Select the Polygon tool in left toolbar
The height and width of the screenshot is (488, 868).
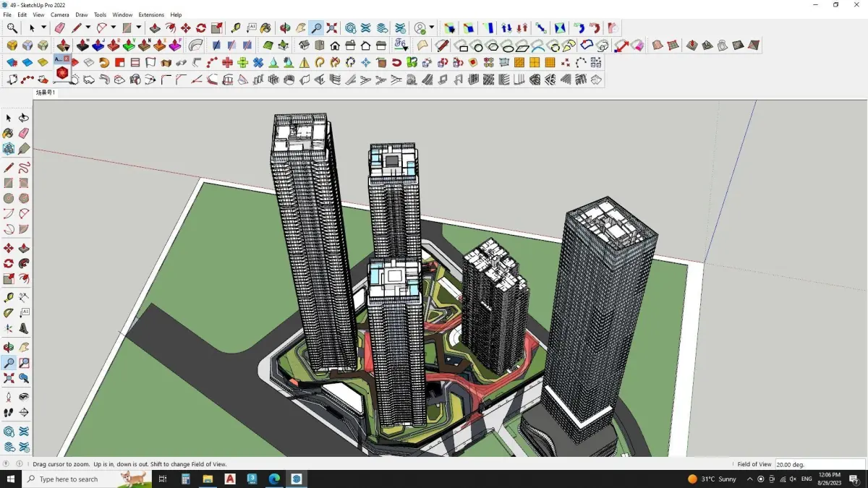tap(24, 198)
